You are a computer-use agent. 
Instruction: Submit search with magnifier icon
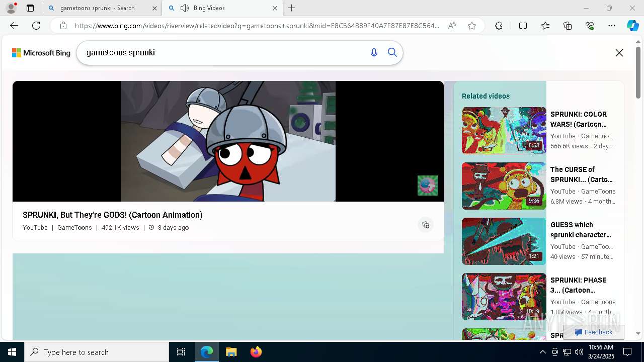pyautogui.click(x=392, y=53)
